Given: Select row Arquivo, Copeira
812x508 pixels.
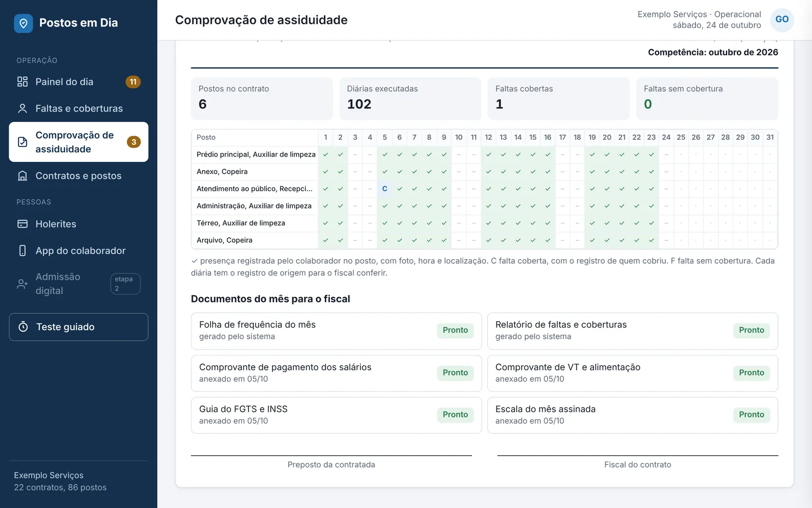Looking at the screenshot, I should click(484, 240).
